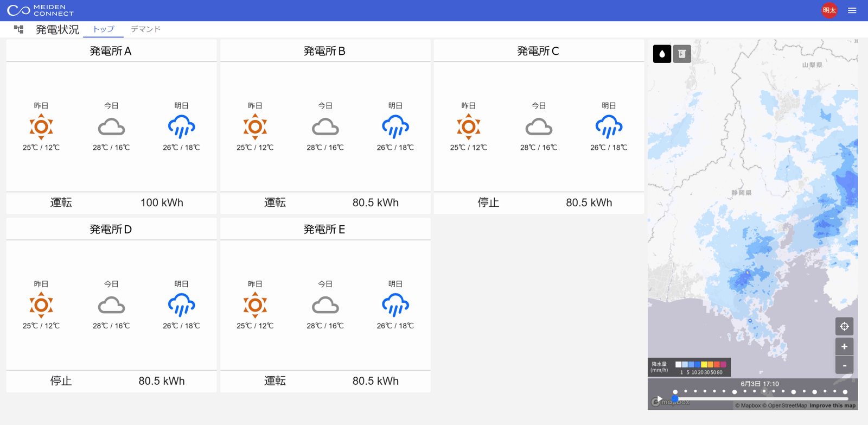The height and width of the screenshot is (425, 868).
Task: Toggle the rainfall droplet map layer
Action: (x=662, y=54)
